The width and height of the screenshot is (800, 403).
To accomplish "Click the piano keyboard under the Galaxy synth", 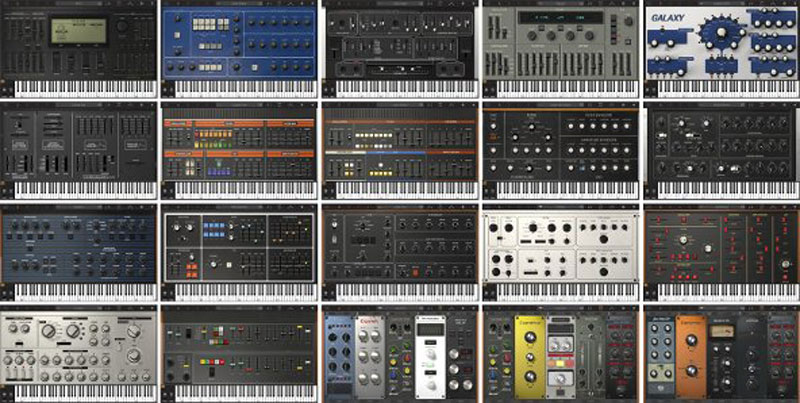I will [x=729, y=89].
